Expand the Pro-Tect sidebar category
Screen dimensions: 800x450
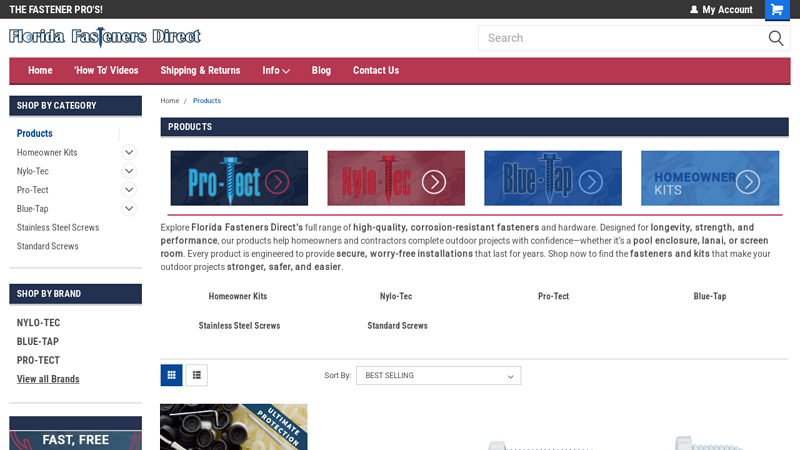point(129,190)
